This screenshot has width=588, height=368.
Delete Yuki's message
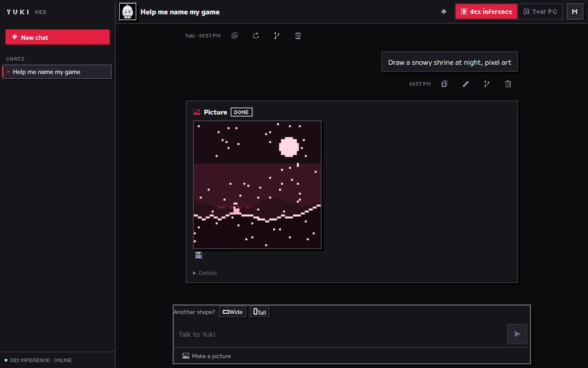point(298,36)
